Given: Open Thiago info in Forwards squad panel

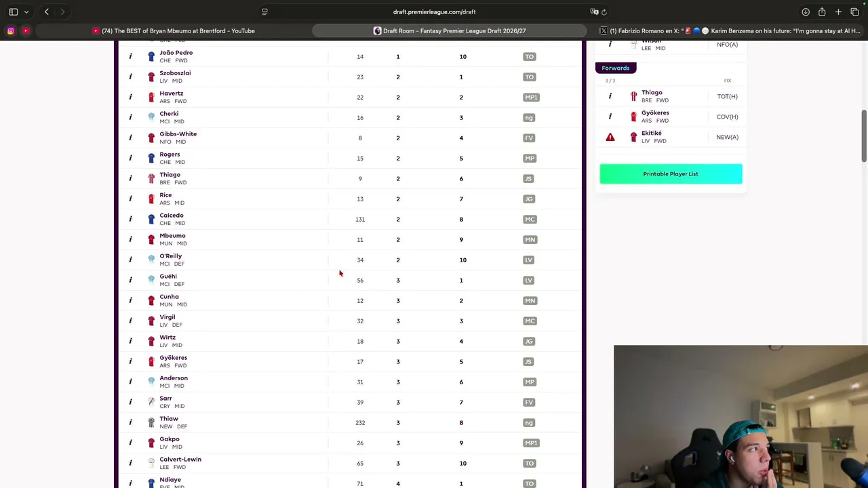Looking at the screenshot, I should (610, 96).
